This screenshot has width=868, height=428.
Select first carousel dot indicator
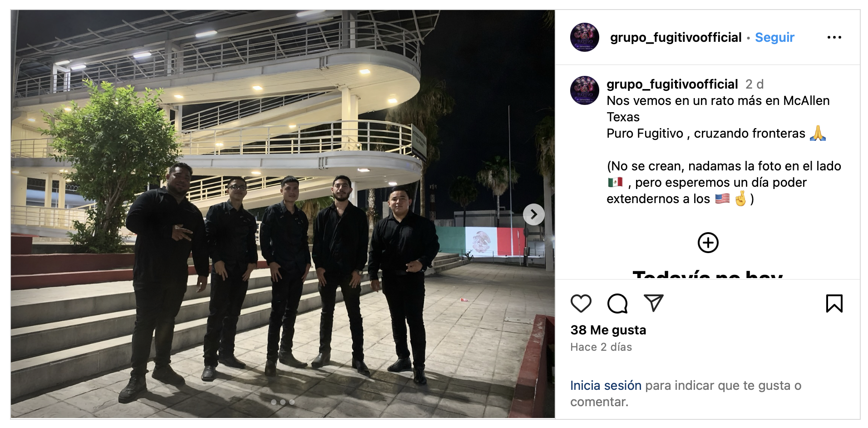click(274, 402)
